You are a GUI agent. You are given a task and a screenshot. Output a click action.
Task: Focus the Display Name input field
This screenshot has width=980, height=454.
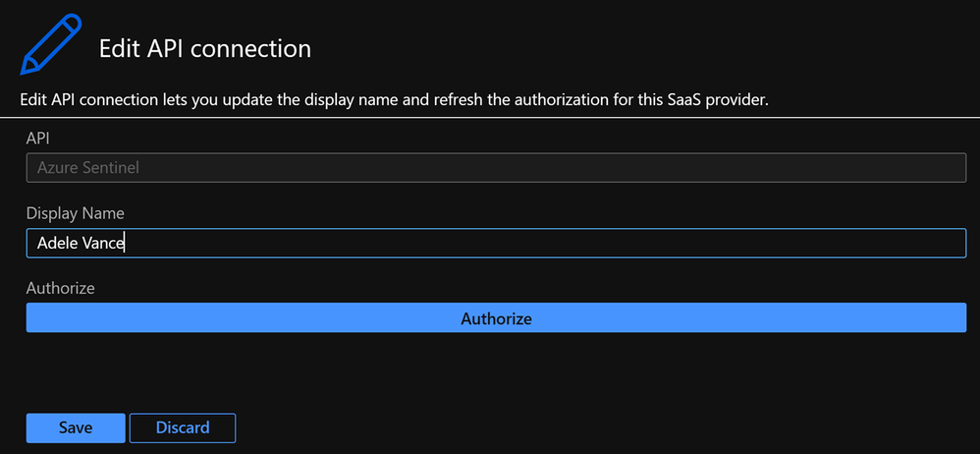(496, 243)
